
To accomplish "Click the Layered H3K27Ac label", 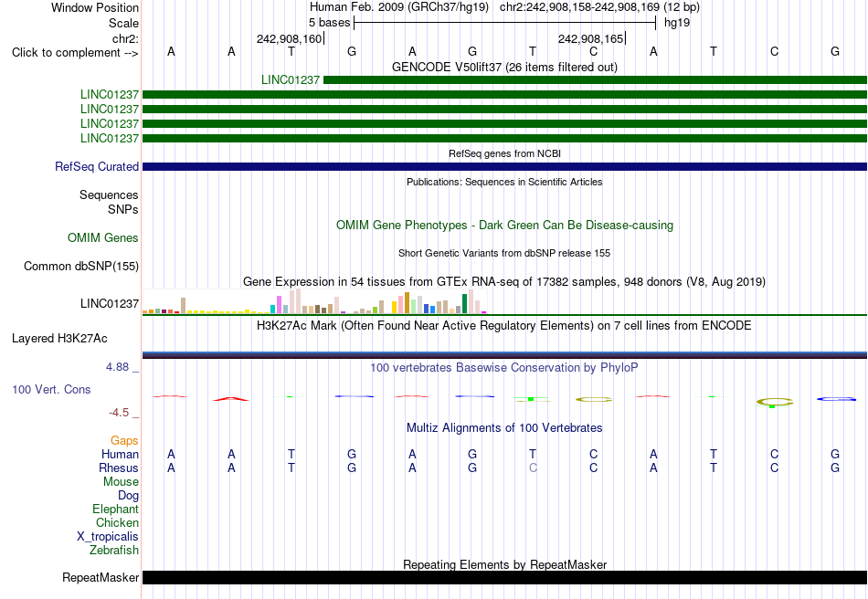I will [x=59, y=339].
